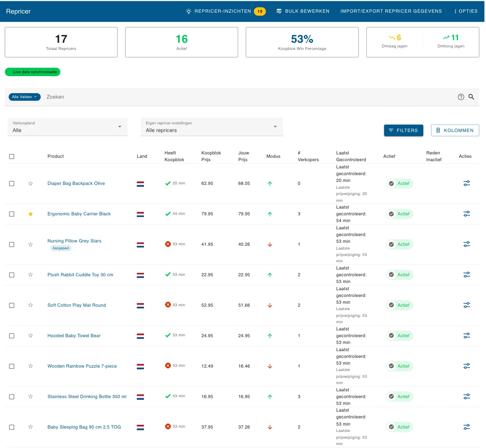
Task: Expand the Verkoopland dropdown
Action: click(68, 127)
